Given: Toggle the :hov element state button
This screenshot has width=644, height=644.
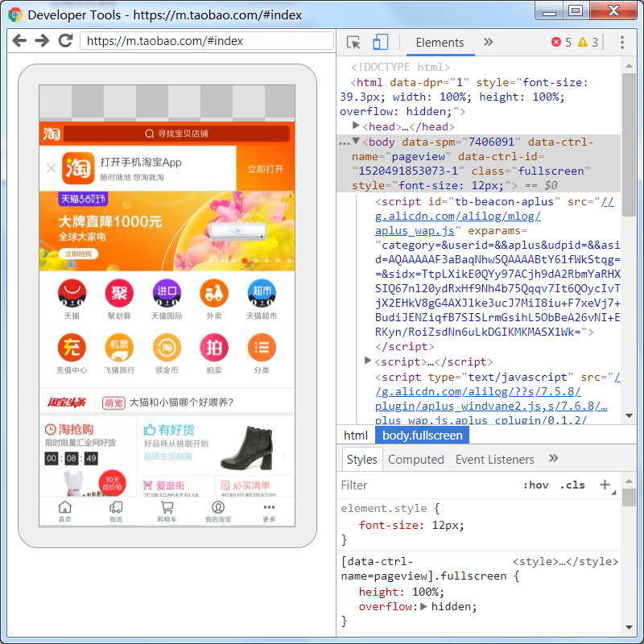Looking at the screenshot, I should pos(536,485).
